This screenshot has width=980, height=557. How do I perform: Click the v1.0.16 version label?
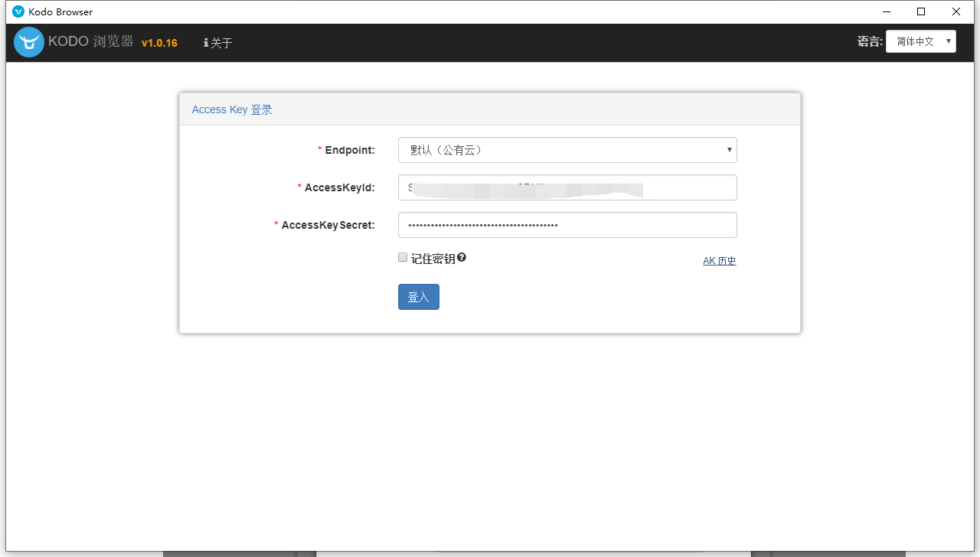(x=159, y=43)
